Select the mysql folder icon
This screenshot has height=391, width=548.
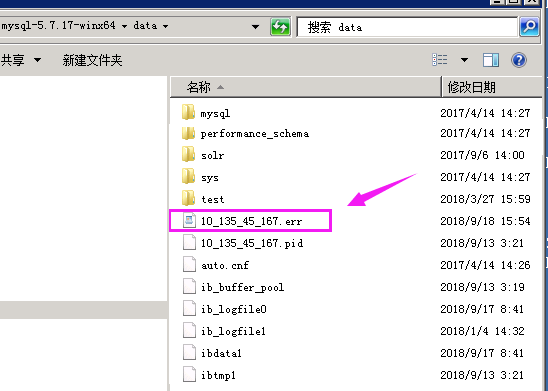click(188, 112)
